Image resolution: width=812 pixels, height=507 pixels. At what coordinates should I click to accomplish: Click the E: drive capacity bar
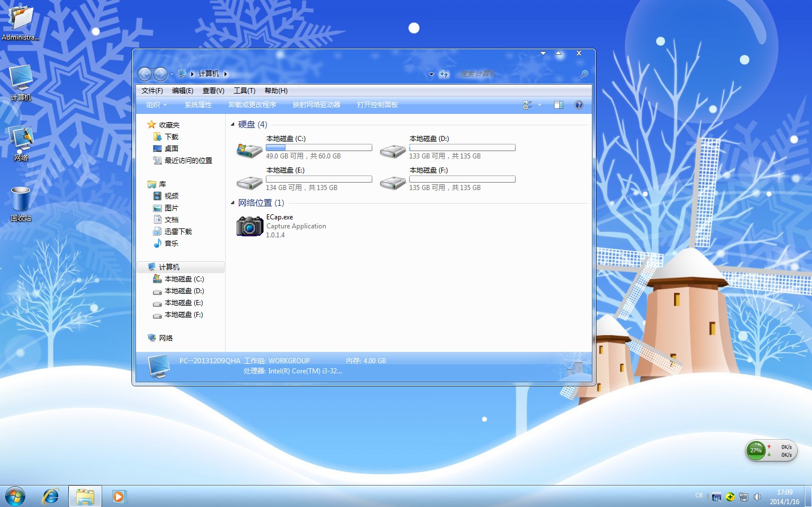(319, 179)
